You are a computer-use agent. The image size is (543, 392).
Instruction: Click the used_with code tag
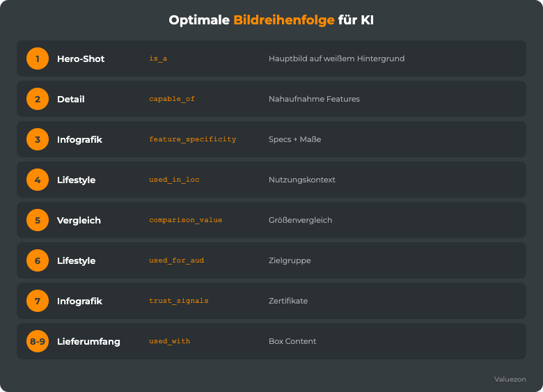pos(169,341)
